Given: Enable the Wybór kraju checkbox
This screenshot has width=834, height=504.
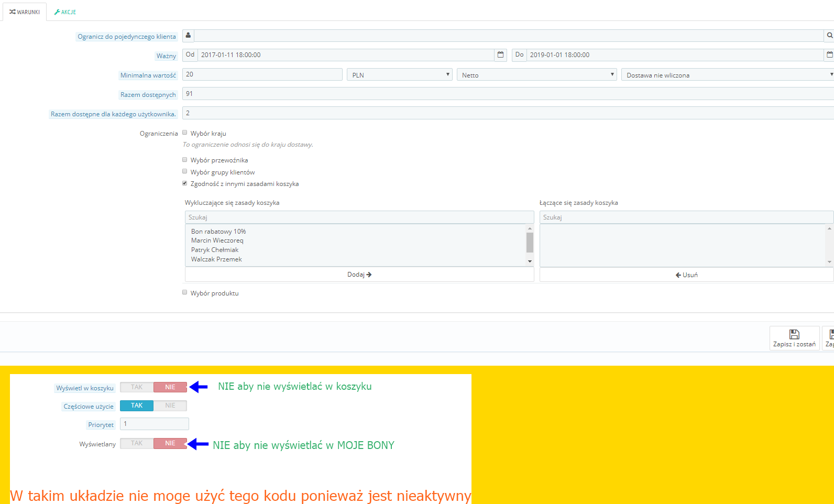Looking at the screenshot, I should coord(185,133).
